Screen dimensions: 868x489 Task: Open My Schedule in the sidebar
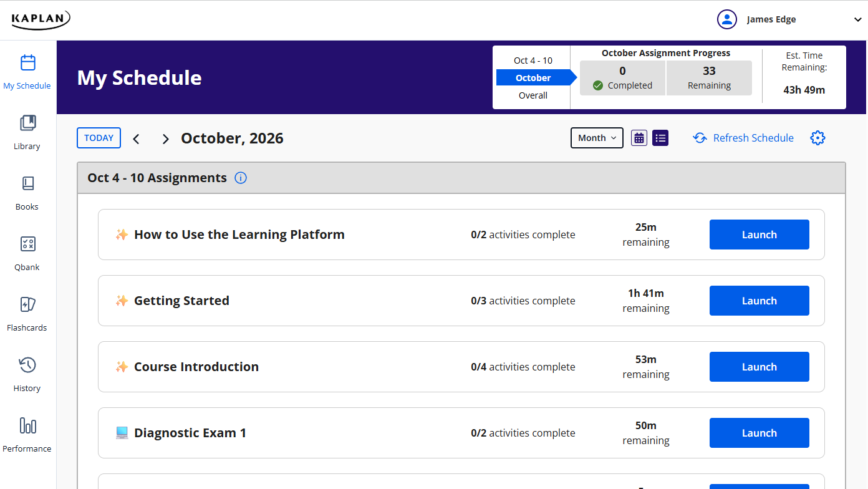[x=27, y=72]
